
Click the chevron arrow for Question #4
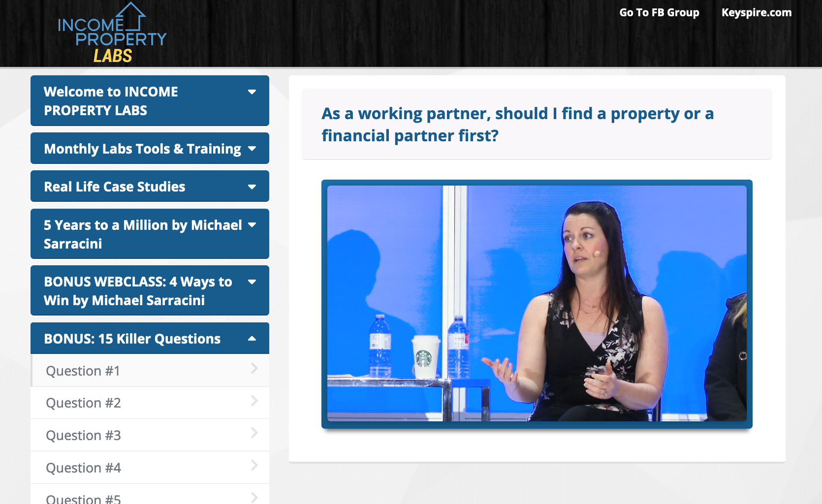click(254, 466)
